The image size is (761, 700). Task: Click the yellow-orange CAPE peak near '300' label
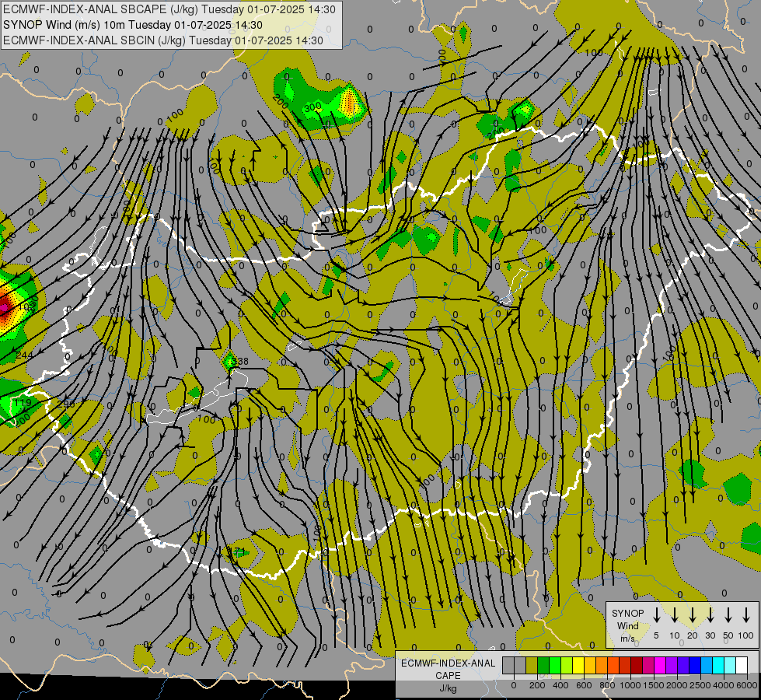point(351,103)
